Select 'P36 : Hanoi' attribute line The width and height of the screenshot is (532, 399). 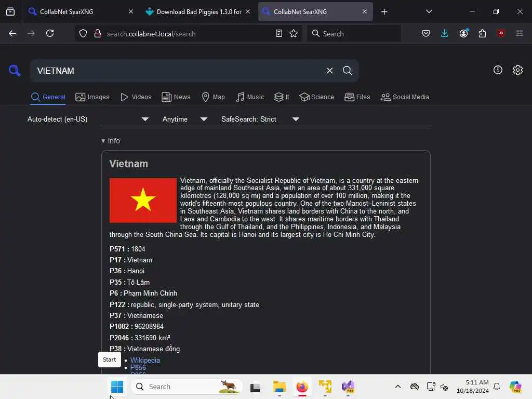(127, 271)
